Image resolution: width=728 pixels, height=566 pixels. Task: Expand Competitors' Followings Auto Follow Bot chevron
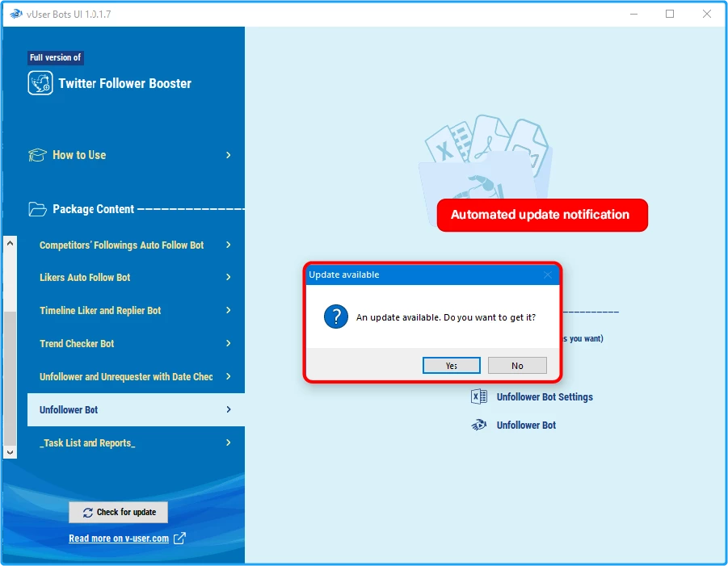pos(229,245)
